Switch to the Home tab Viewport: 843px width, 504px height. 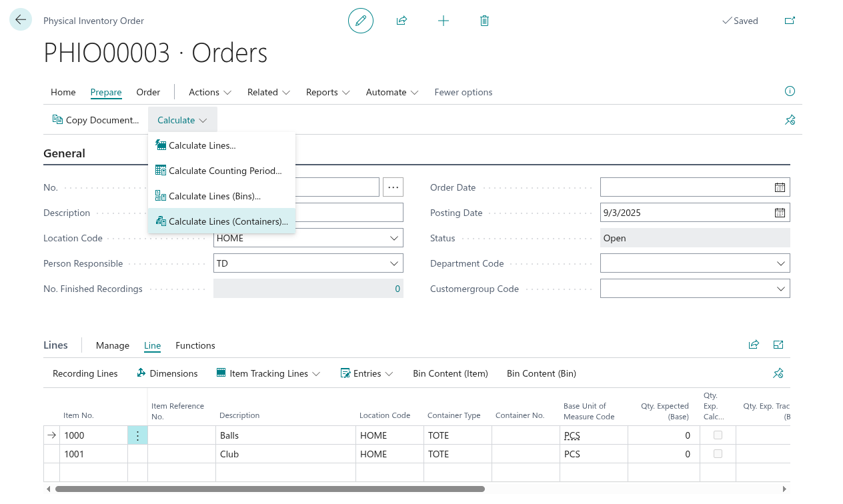tap(63, 92)
